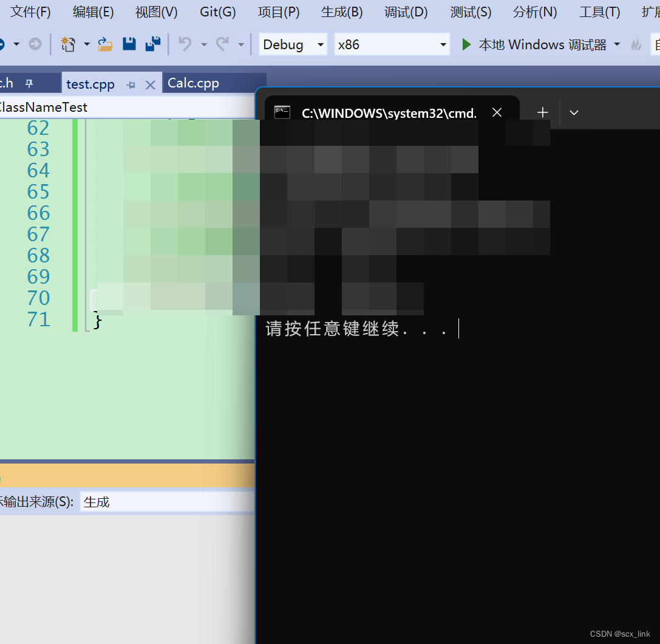Redo the last action
The width and height of the screenshot is (660, 644).
pos(222,44)
